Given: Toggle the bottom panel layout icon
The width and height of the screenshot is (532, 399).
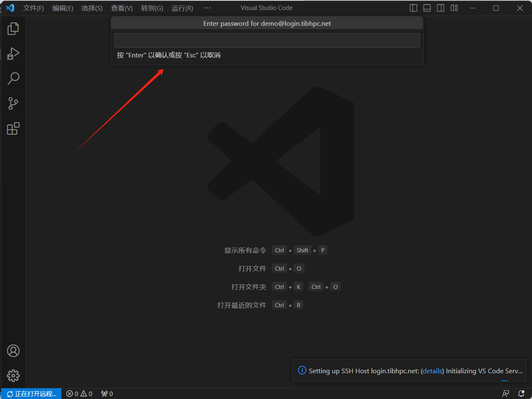Looking at the screenshot, I should 427,8.
